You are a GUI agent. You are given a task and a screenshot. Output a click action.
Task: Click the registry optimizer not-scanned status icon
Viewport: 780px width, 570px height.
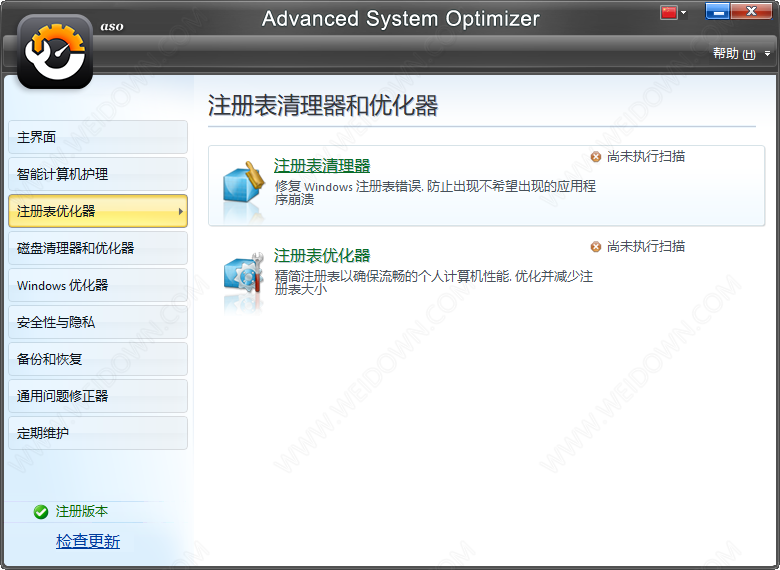tap(596, 247)
